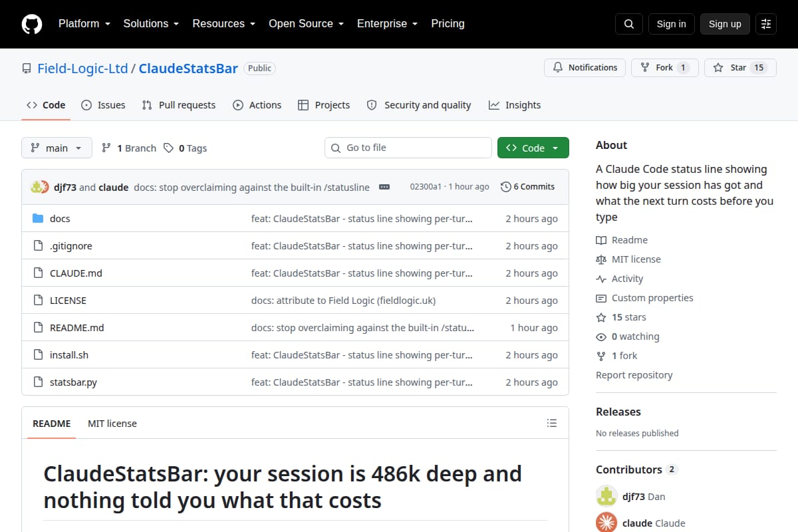Open the Insights tab

(x=515, y=105)
